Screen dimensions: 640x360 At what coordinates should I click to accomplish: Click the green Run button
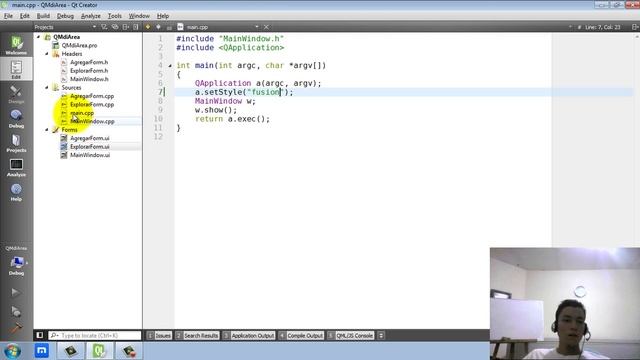[16, 292]
